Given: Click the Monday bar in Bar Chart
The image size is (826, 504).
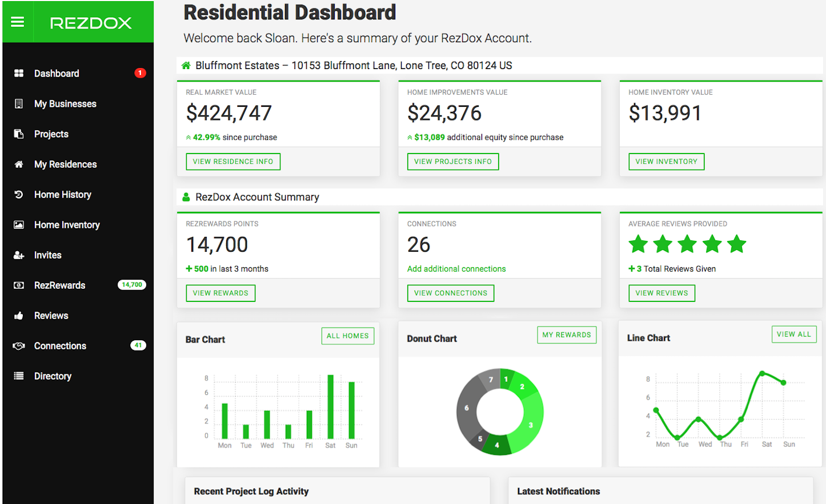Looking at the screenshot, I should (224, 421).
